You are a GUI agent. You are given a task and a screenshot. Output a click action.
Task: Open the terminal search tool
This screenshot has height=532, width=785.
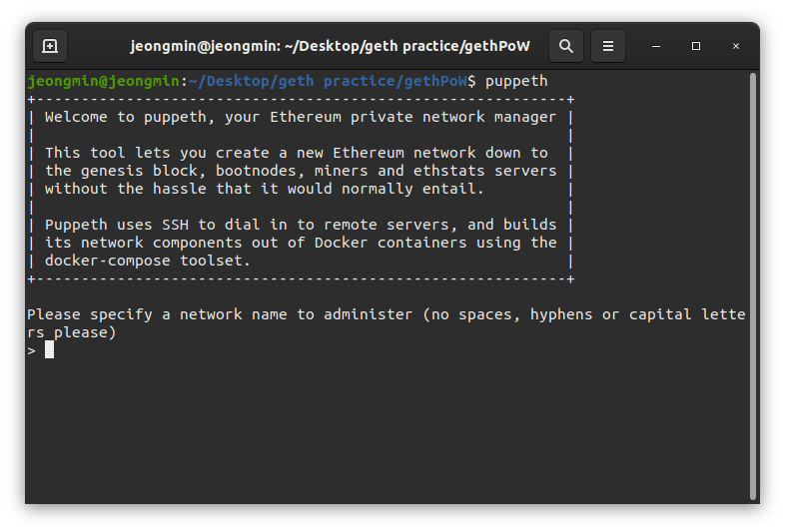click(x=565, y=46)
